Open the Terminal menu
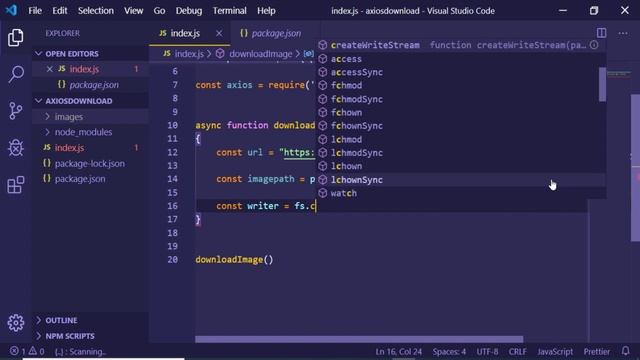640x360 pixels. [229, 11]
